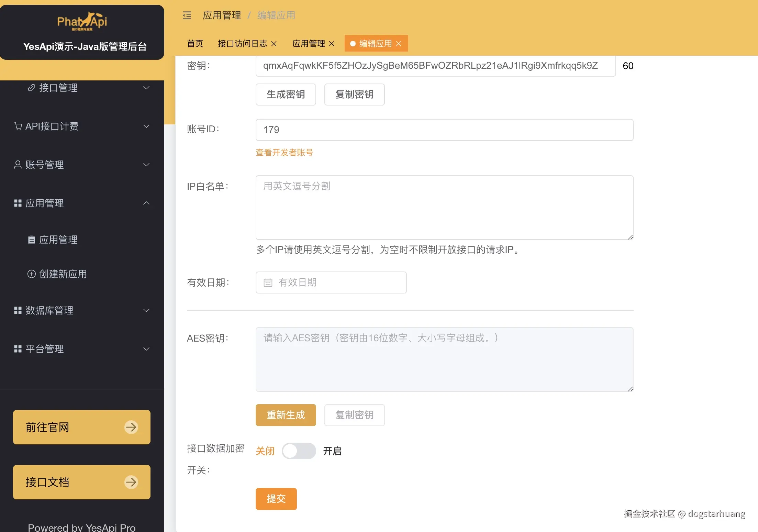This screenshot has height=532, width=758.
Task: Toggle the 接口数据加密 switch
Action: 299,451
